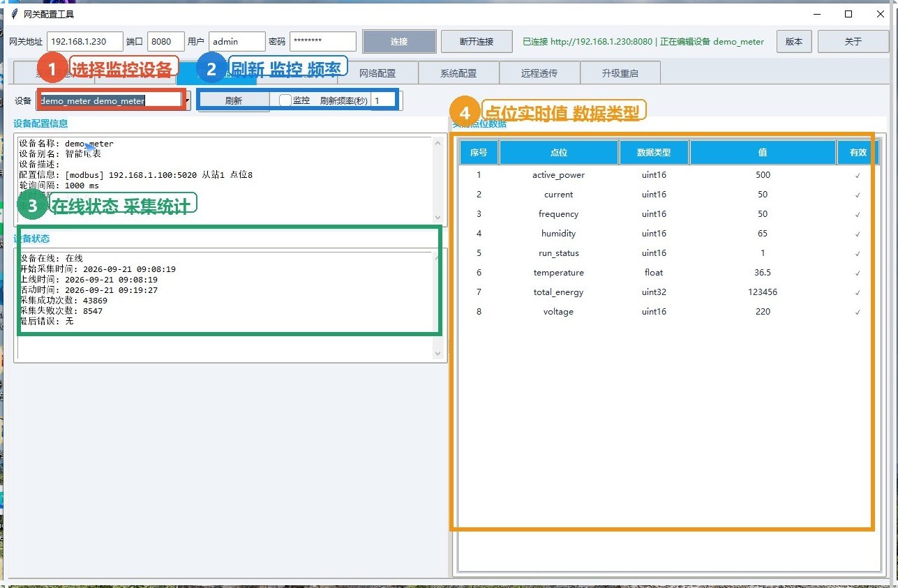This screenshot has width=898, height=588.
Task: Select the 用户 field containing admin
Action: click(x=237, y=41)
